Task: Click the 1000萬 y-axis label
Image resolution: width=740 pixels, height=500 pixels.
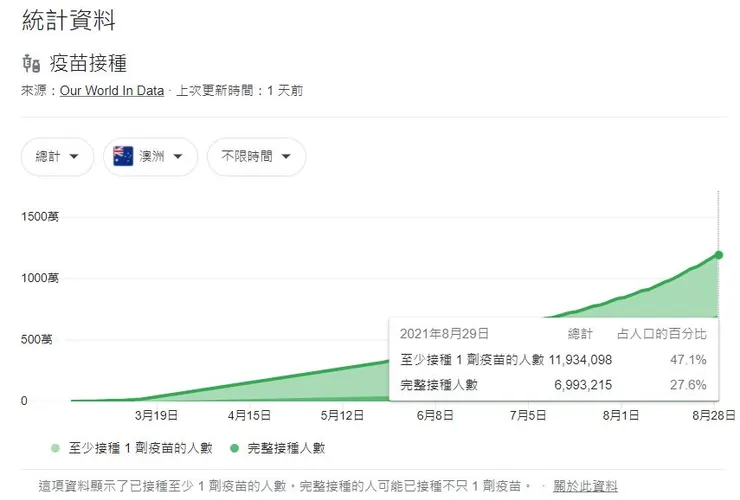Action: pyautogui.click(x=40, y=278)
